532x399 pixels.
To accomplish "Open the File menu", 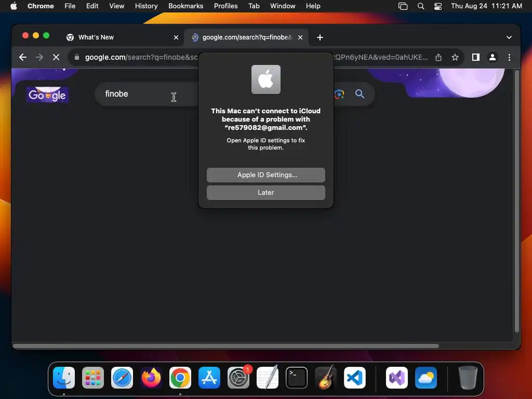I will pyautogui.click(x=70, y=6).
